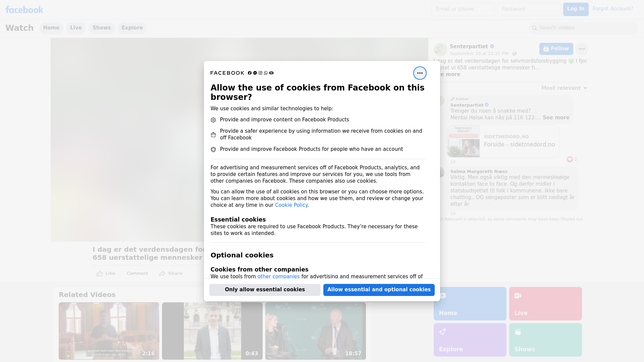644x362 pixels.
Task: Click the Related Videos heading
Action: tap(87, 295)
